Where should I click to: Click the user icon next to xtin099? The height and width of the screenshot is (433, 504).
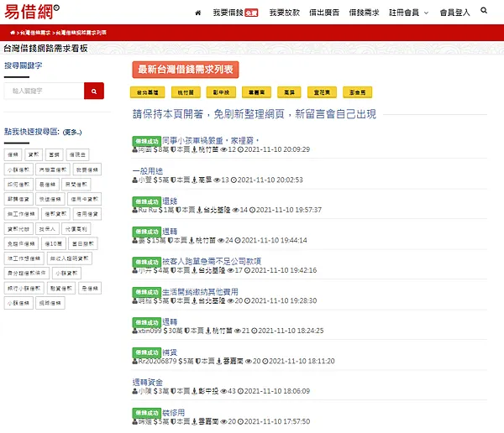135,331
